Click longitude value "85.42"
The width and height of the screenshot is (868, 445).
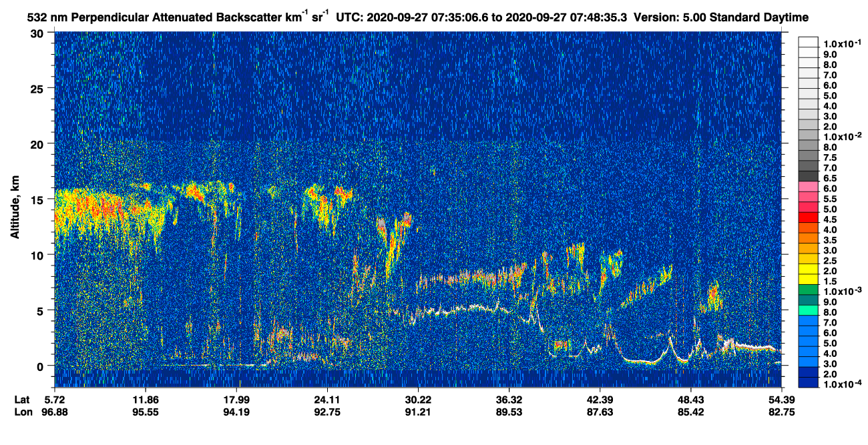tap(690, 412)
